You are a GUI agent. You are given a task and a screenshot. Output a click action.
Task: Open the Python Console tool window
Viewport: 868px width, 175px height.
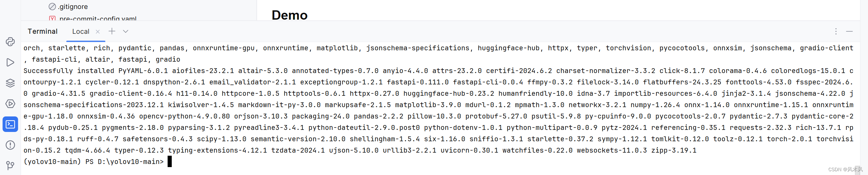click(x=10, y=42)
